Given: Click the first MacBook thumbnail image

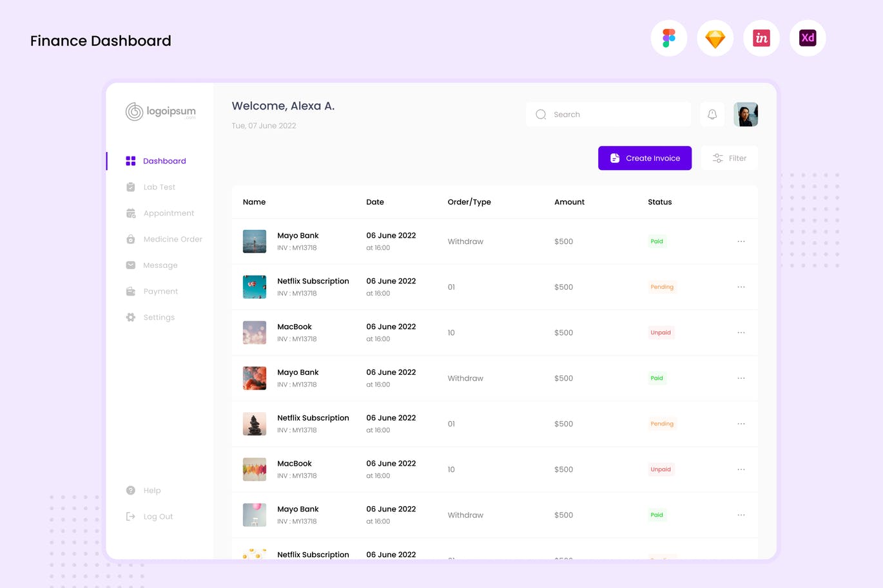Looking at the screenshot, I should pos(255,333).
